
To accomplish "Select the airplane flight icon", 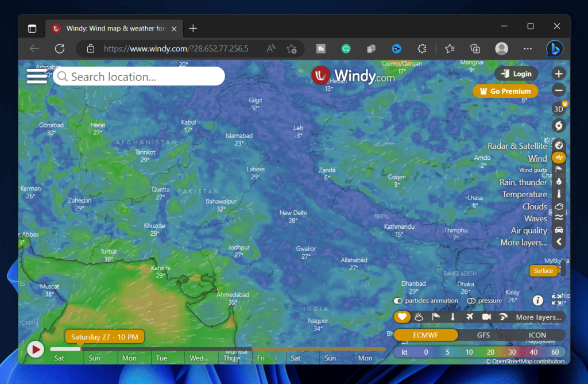I will [x=470, y=317].
